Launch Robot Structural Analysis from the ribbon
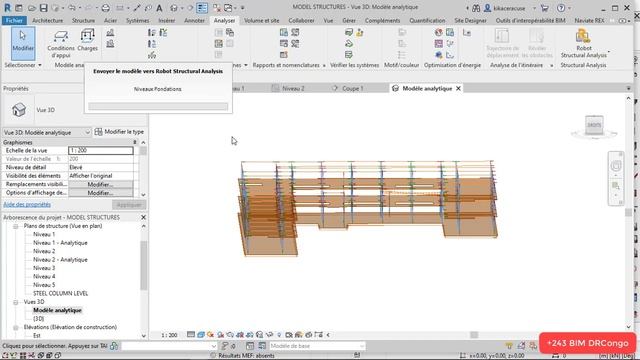Image resolution: width=640 pixels, height=360 pixels. pos(583,43)
